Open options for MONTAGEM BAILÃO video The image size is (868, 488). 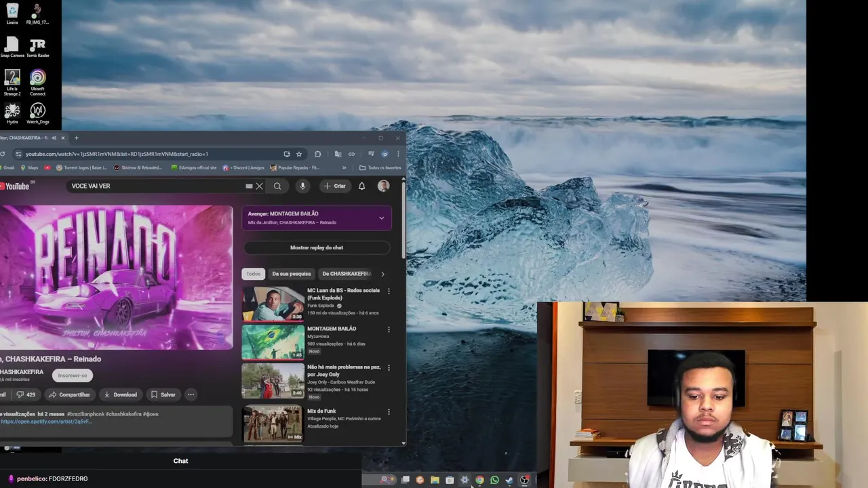(x=389, y=330)
